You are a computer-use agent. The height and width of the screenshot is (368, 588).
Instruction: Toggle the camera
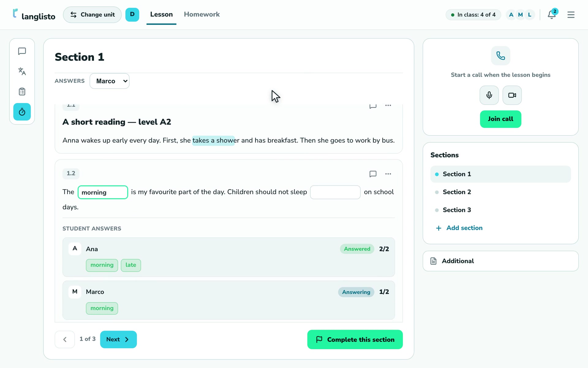tap(512, 95)
